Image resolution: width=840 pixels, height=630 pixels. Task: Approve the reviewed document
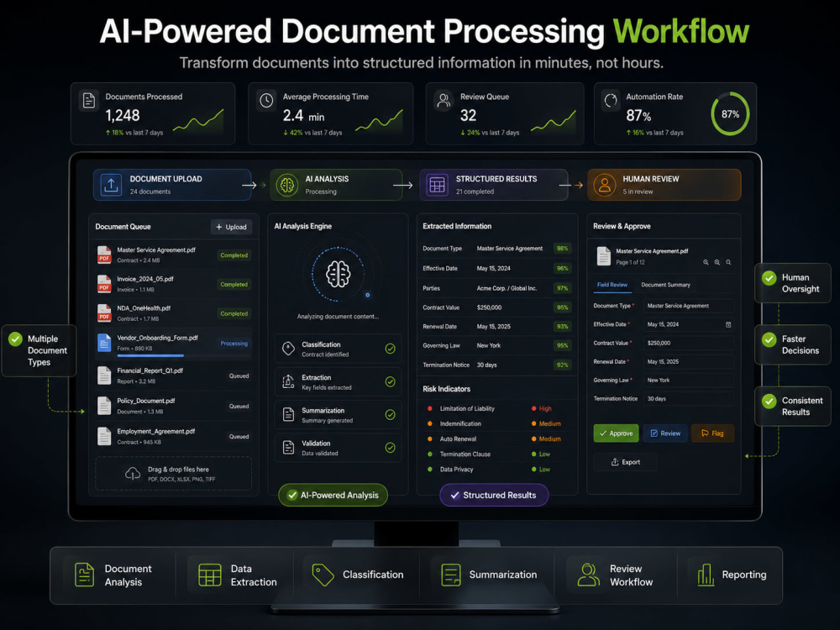click(x=616, y=433)
